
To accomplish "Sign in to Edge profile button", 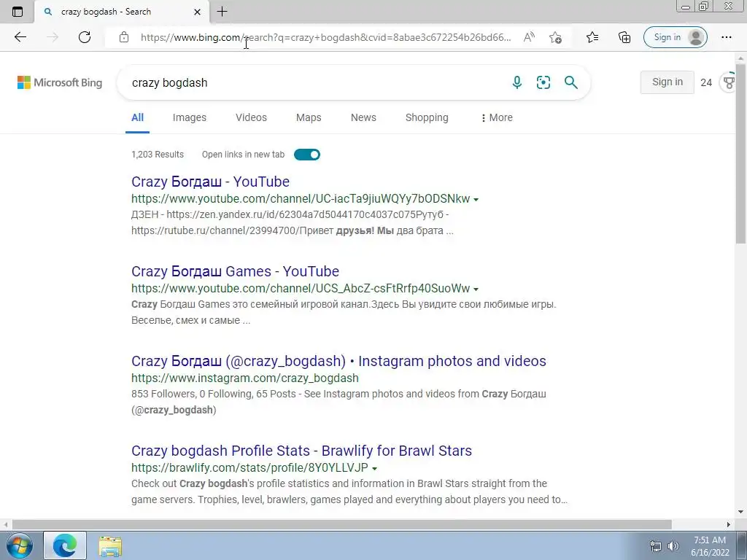I will (675, 37).
